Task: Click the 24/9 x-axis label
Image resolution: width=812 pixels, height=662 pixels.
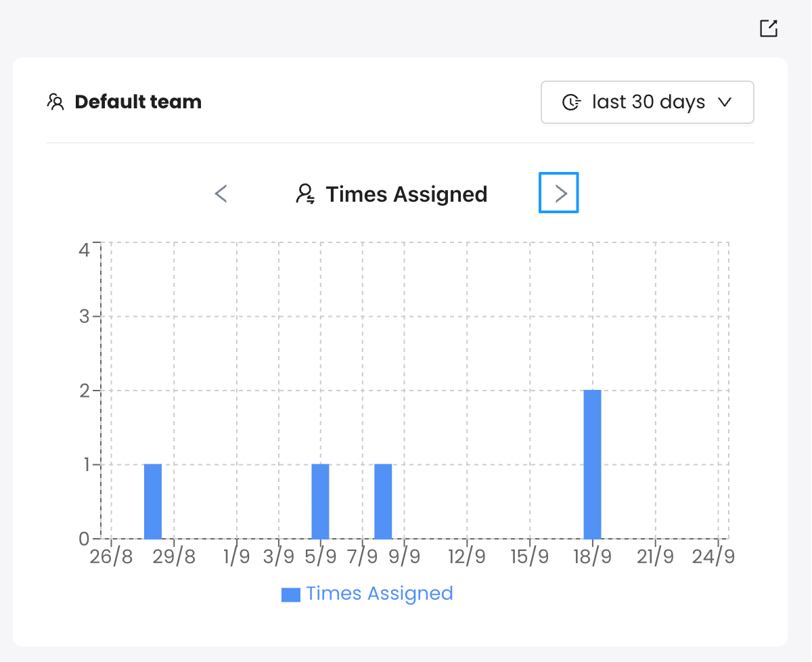Action: click(713, 557)
